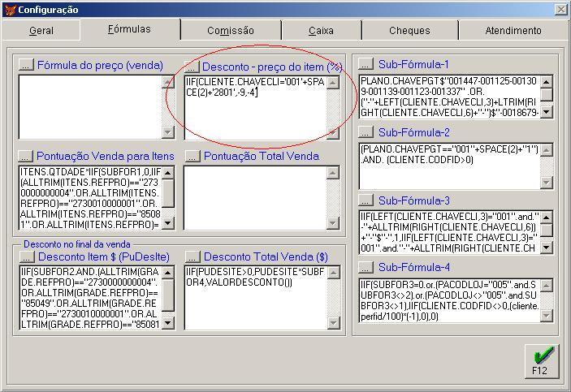Click scroll-down arrow of Sub-Fórmula-3 box
571x392 pixels.
547,248
